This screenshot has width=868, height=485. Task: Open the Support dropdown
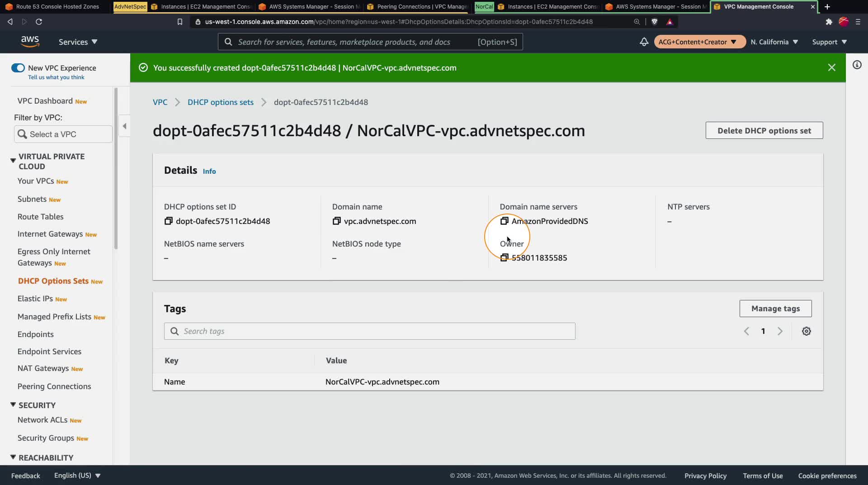point(829,42)
